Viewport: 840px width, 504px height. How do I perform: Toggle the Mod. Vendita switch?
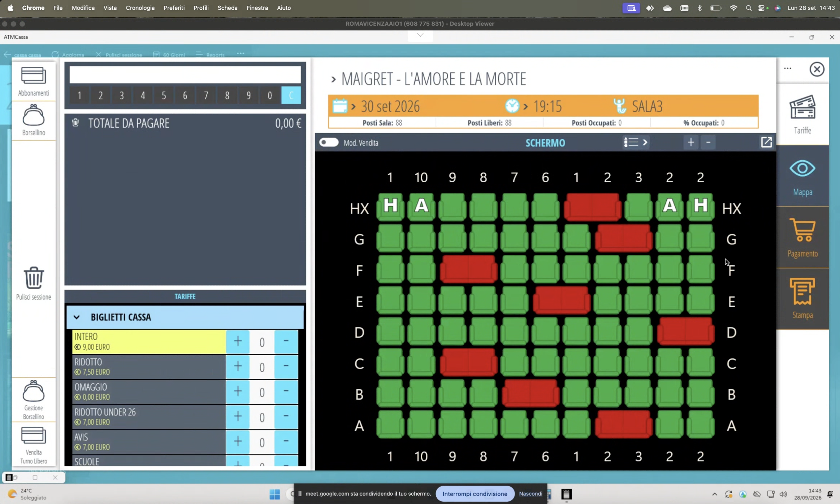[x=329, y=142]
